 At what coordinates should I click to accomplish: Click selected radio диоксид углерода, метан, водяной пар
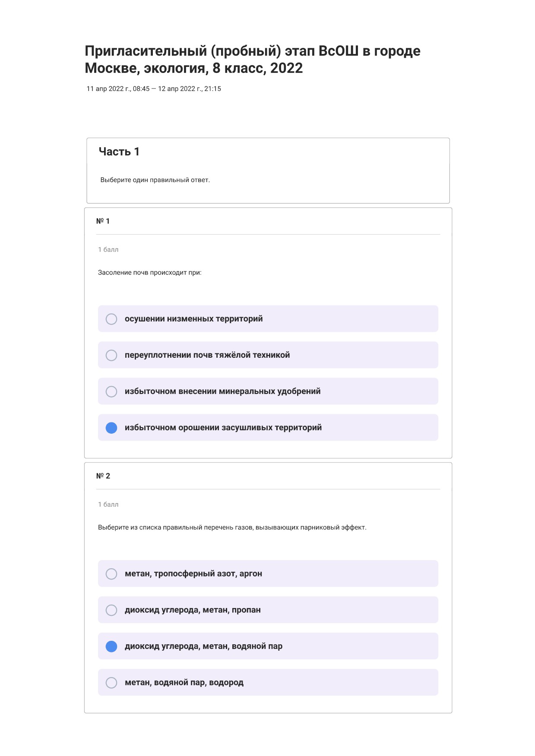pos(111,646)
